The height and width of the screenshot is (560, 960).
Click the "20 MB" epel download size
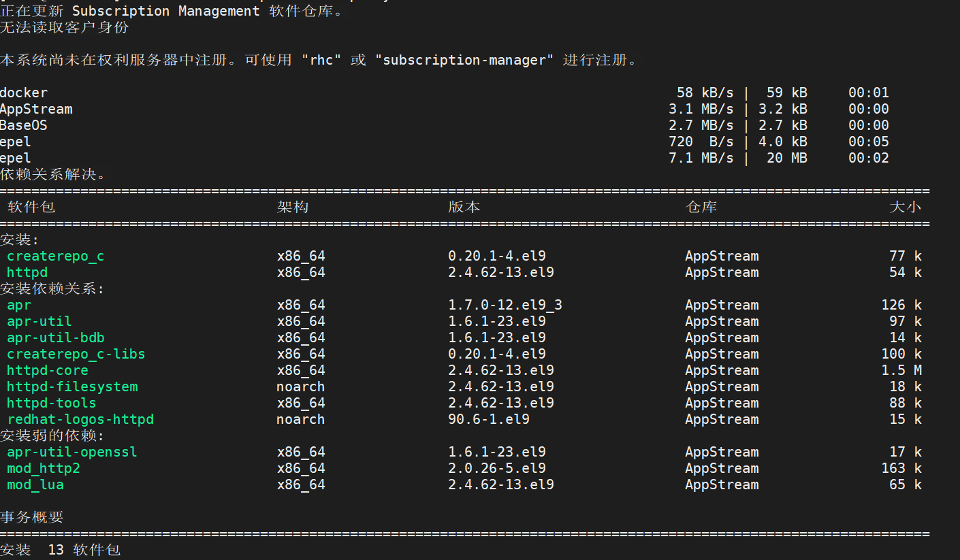787,159
